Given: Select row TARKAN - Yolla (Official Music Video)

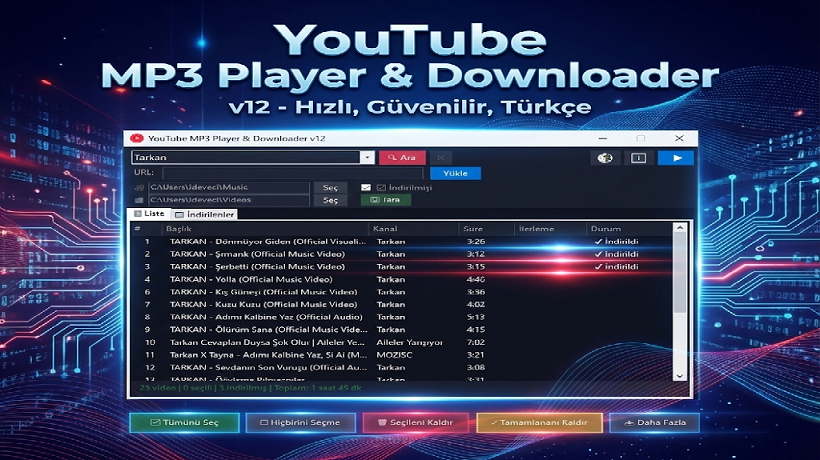Looking at the screenshot, I should (x=402, y=279).
